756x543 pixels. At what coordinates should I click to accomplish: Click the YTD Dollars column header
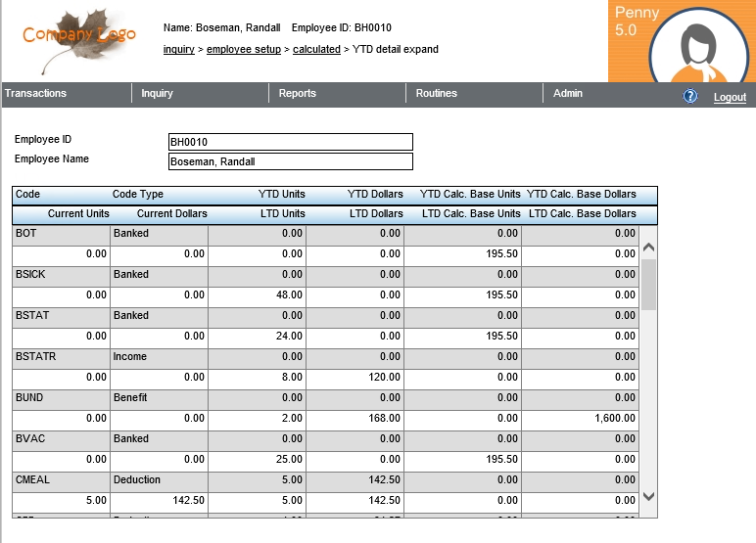[375, 195]
